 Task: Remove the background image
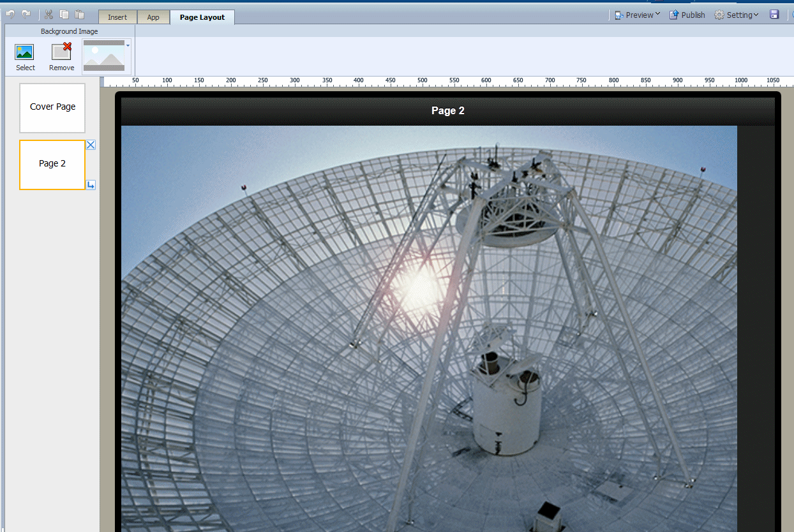61,57
